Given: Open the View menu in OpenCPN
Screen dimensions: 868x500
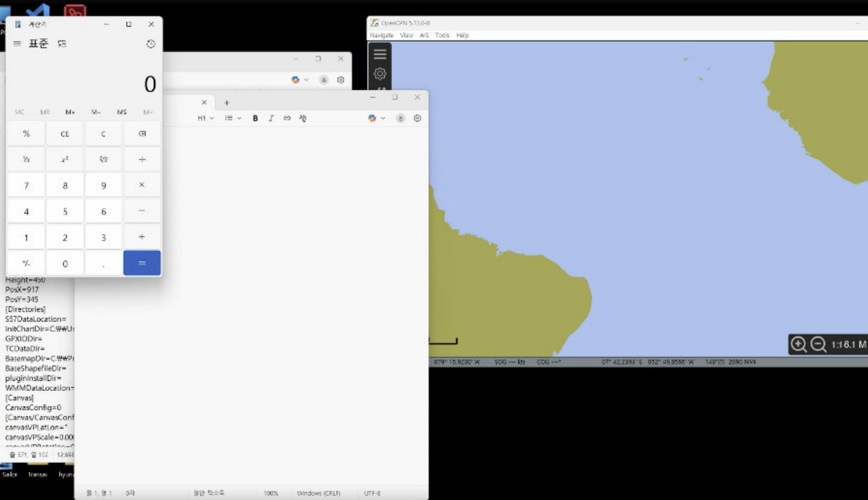Looking at the screenshot, I should point(406,35).
